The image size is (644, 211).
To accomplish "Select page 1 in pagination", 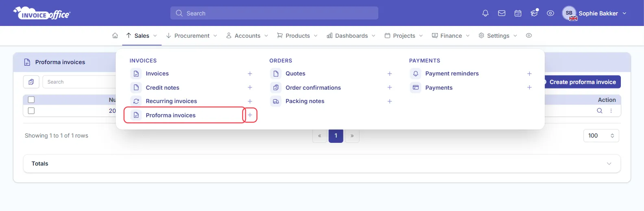I will (x=336, y=136).
